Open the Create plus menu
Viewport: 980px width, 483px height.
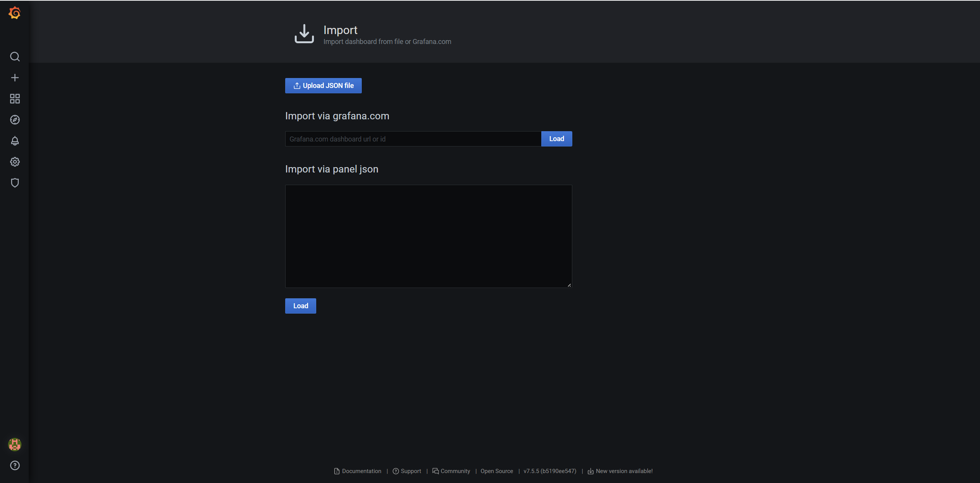pos(15,78)
